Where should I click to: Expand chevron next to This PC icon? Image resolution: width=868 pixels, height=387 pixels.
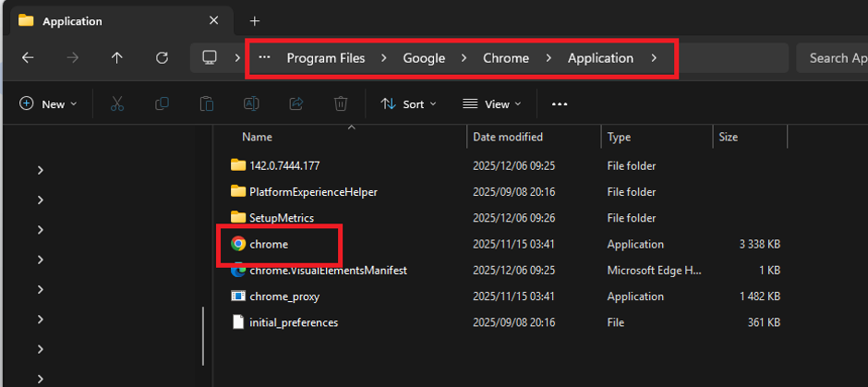pyautogui.click(x=237, y=58)
